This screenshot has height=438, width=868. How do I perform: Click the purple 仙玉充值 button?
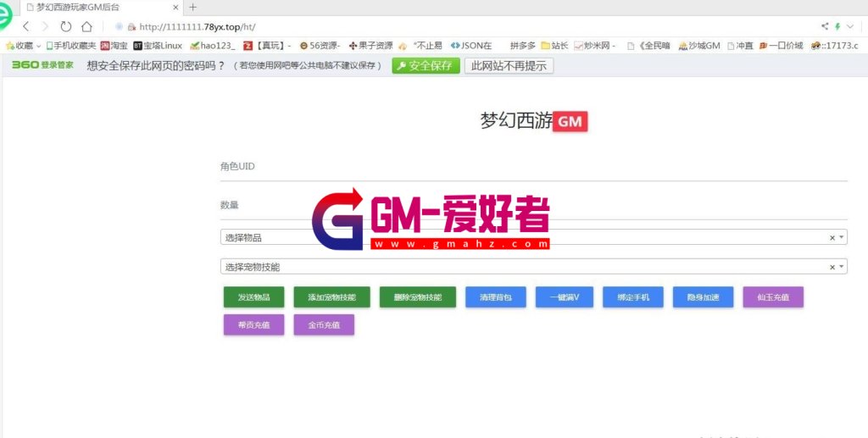coord(773,297)
